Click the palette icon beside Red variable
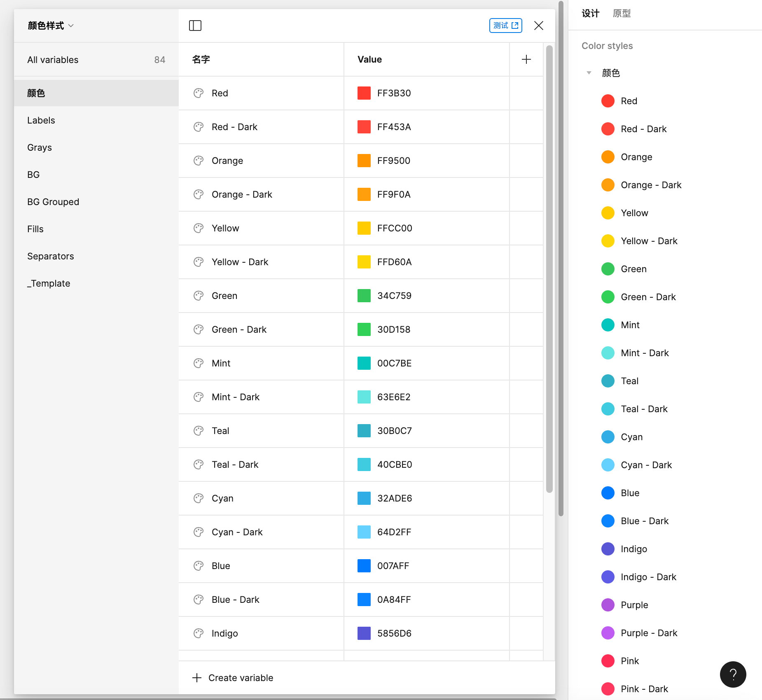 199,93
